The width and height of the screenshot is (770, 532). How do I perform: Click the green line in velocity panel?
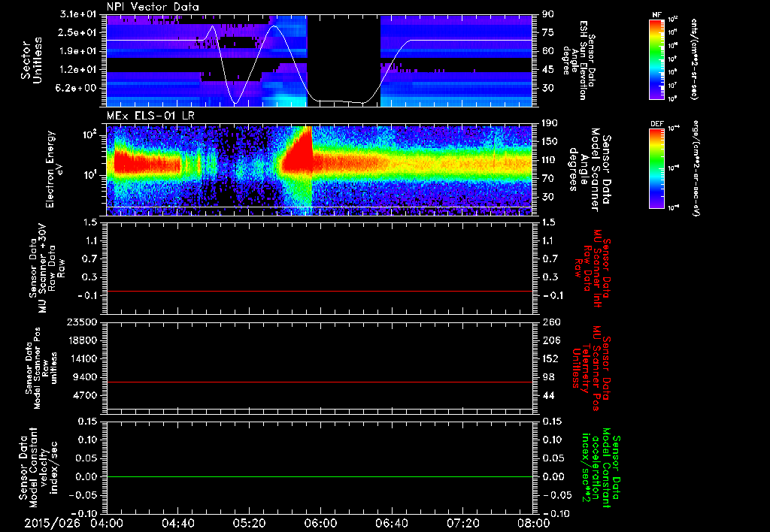coord(319,477)
